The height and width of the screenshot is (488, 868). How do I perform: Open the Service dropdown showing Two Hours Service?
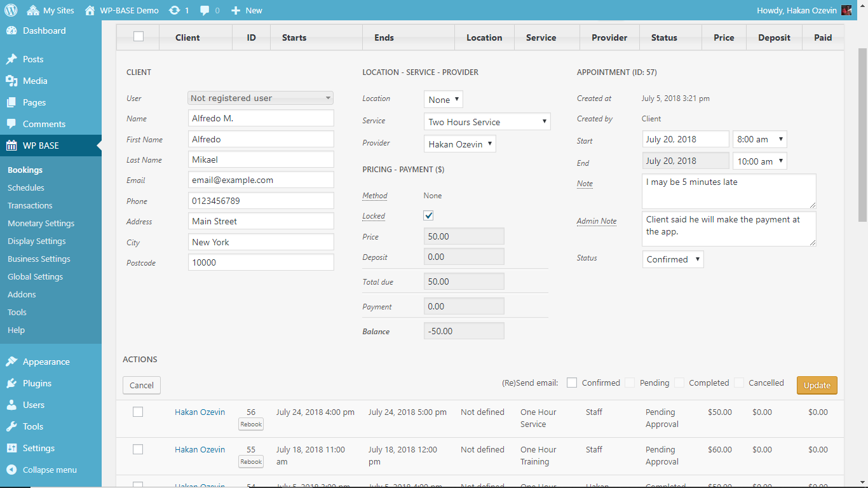(487, 121)
